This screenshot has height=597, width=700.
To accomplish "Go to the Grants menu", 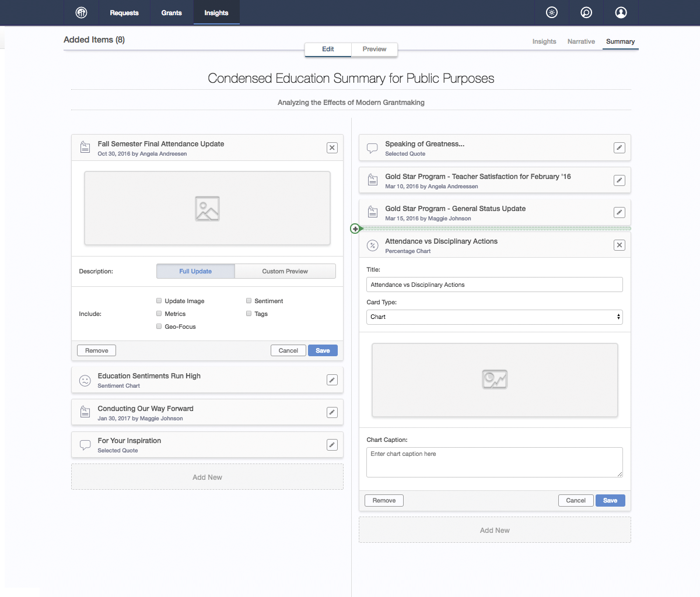I will point(171,13).
